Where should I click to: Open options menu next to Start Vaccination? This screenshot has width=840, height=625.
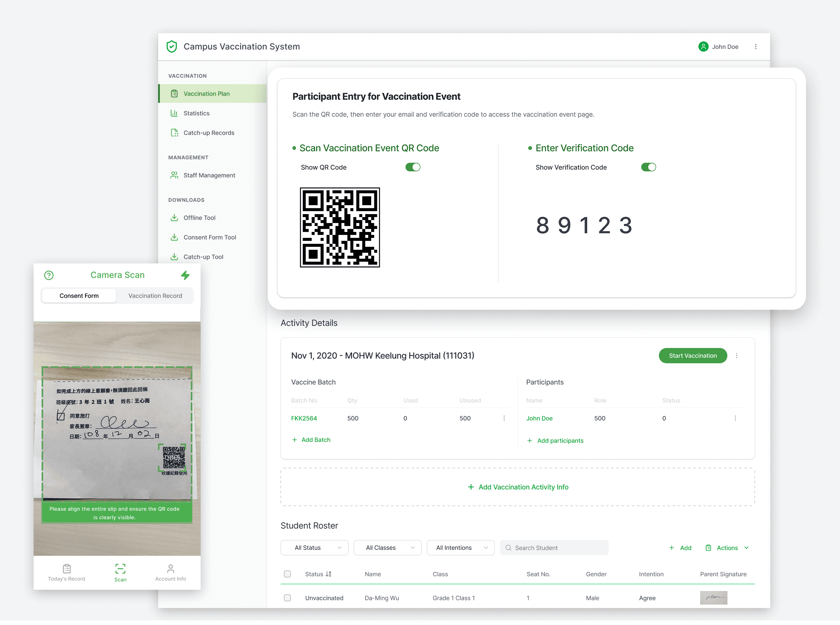(x=737, y=356)
